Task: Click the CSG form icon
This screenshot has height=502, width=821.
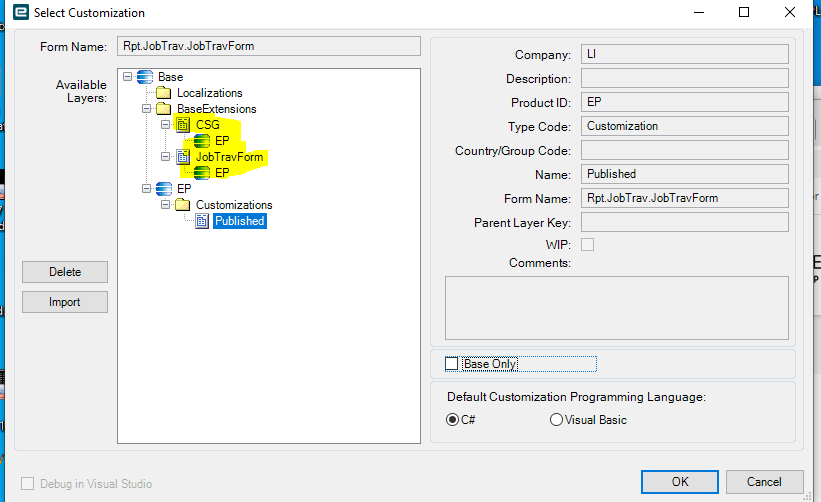Action: click(x=183, y=125)
